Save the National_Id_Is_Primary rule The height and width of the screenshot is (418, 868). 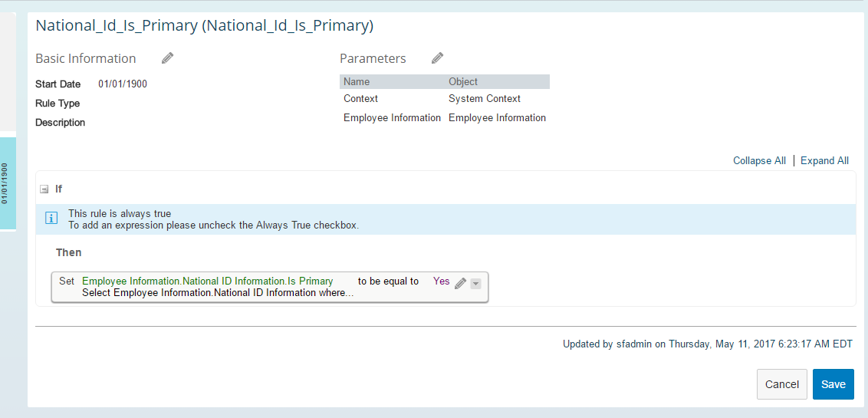click(833, 384)
